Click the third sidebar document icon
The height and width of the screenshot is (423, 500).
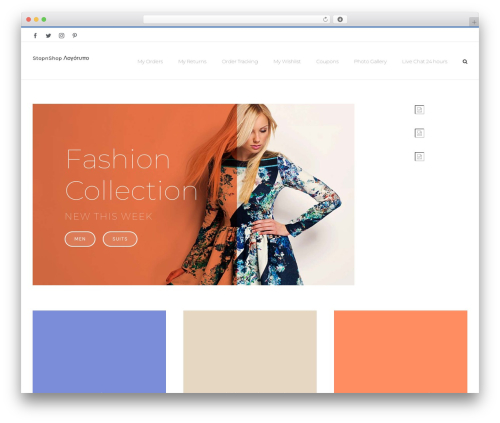419,156
